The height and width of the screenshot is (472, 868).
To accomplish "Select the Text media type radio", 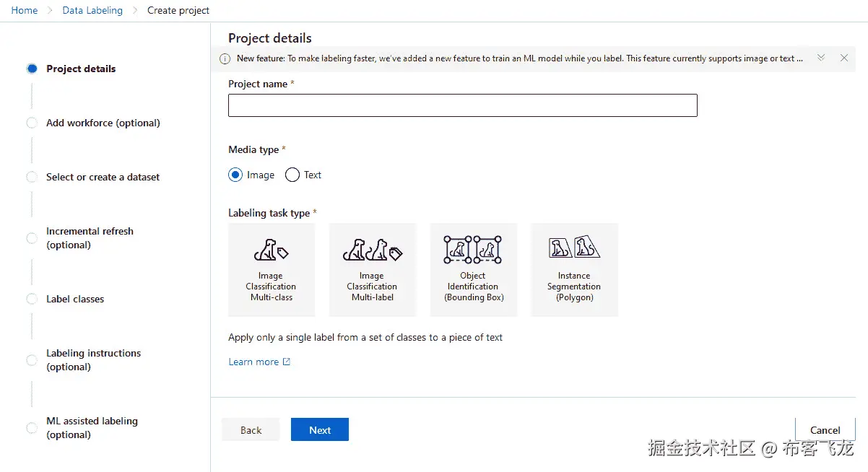I will pos(292,175).
